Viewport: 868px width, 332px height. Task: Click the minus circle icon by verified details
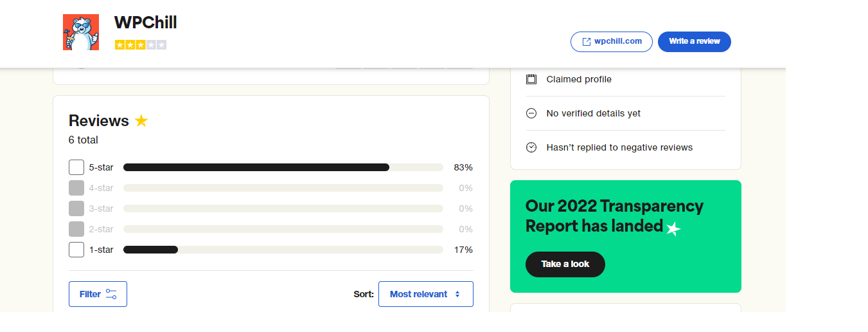[531, 113]
